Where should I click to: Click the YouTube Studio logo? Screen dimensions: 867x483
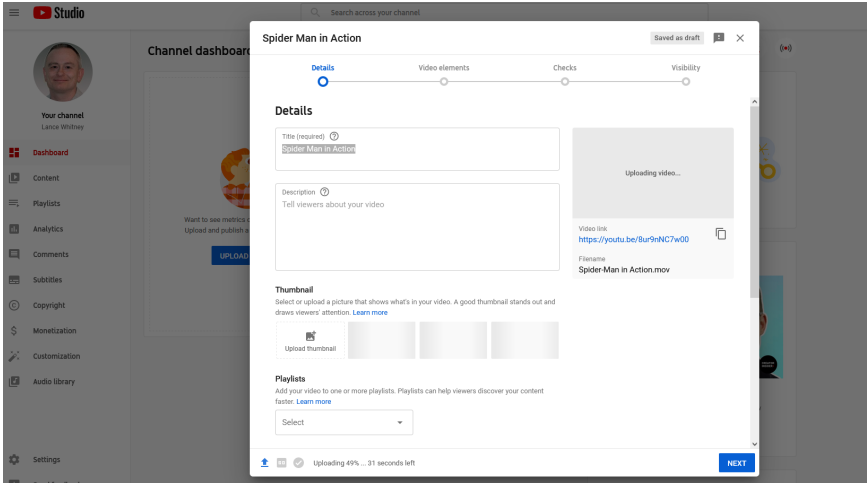coord(58,13)
